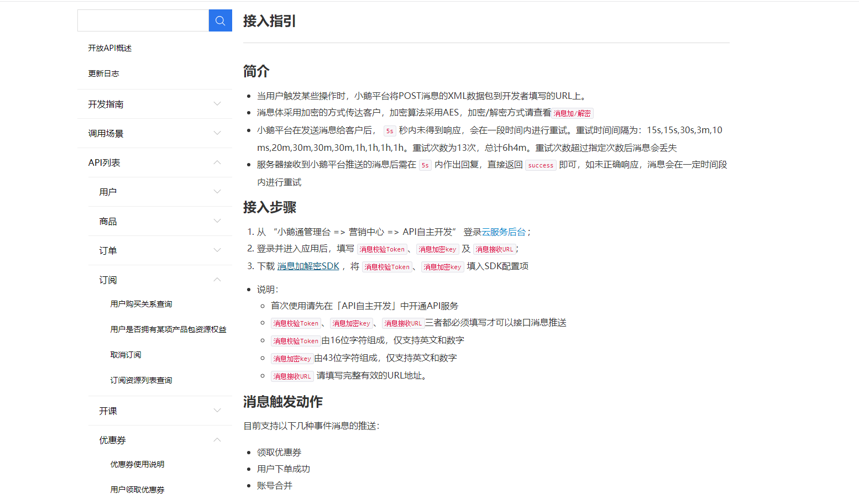Open 订阅资源列表查询 page
The image size is (859, 504).
141,380
